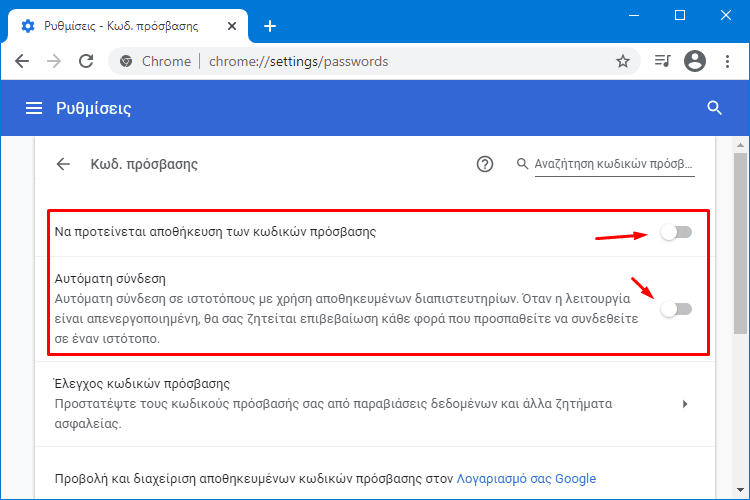The image size is (750, 500).
Task: Open the passwords help question mark icon
Action: click(485, 164)
